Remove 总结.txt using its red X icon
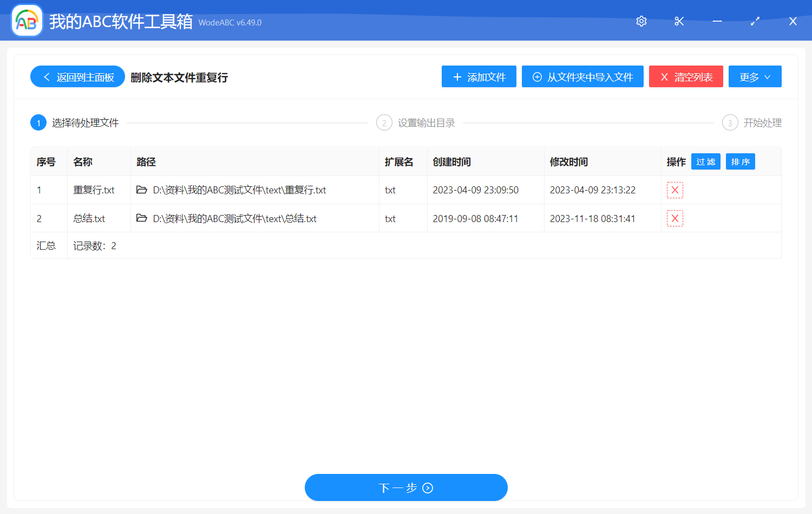Image resolution: width=812 pixels, height=514 pixels. [x=675, y=218]
